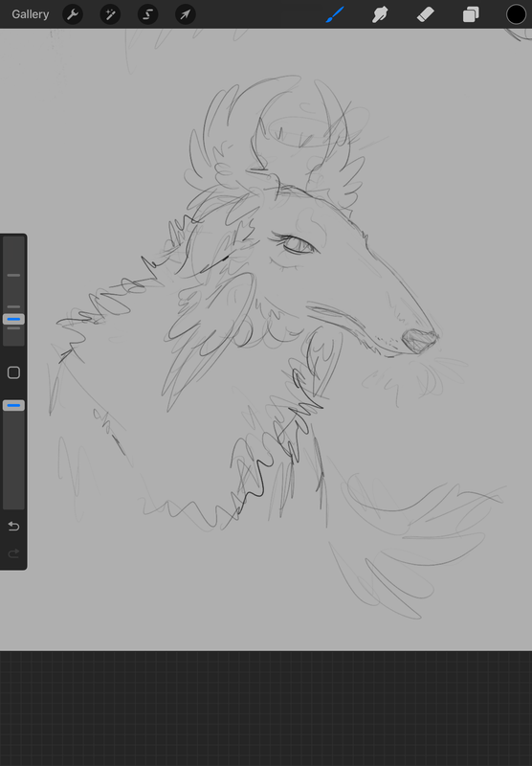The width and height of the screenshot is (532, 766).
Task: Click the dog's nose on the canvas
Action: pos(419,341)
